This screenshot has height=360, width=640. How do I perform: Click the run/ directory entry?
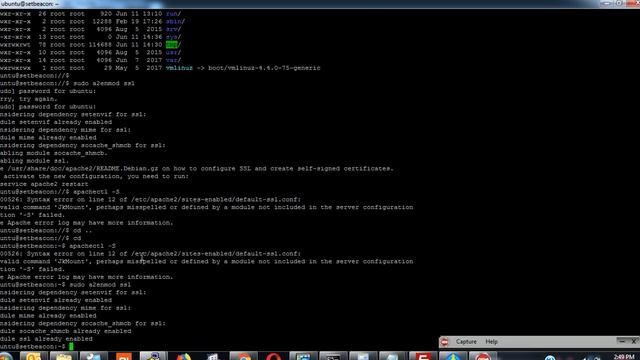(x=173, y=13)
